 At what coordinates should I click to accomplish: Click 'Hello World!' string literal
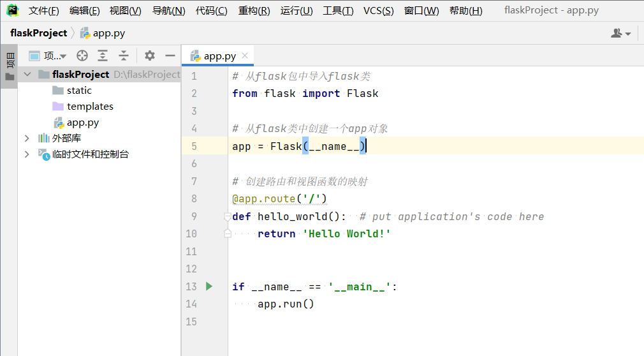347,234
